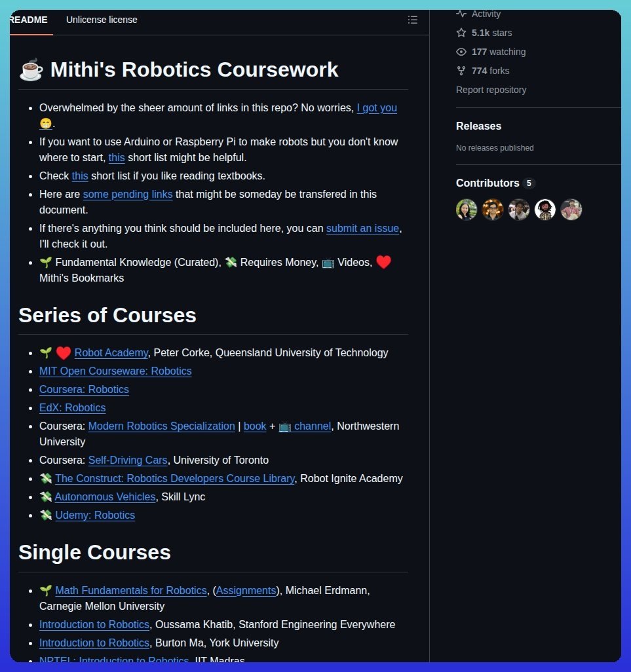This screenshot has width=631, height=672.
Task: Open the second contributor avatar
Action: coord(493,210)
